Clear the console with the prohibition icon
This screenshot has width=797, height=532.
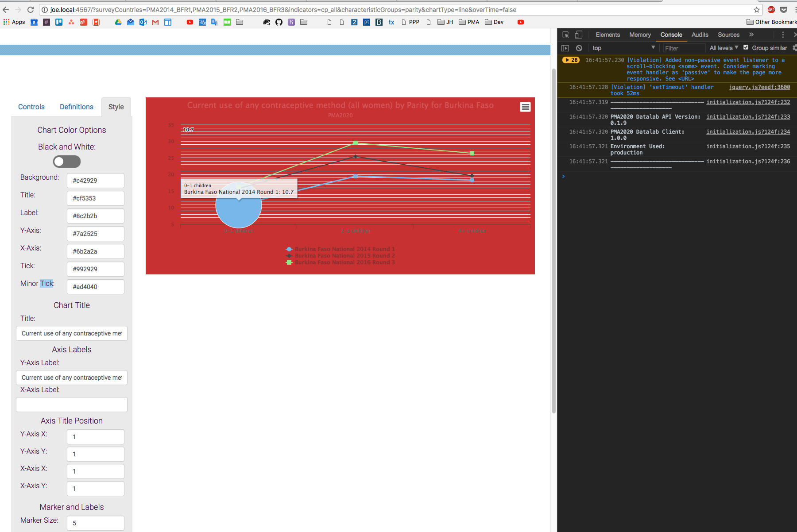click(x=579, y=48)
